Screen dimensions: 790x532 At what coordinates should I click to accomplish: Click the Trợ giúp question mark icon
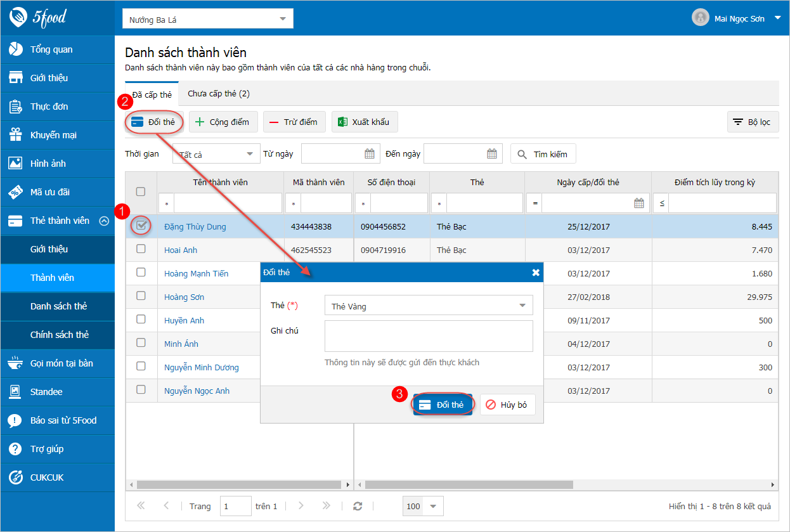15,449
